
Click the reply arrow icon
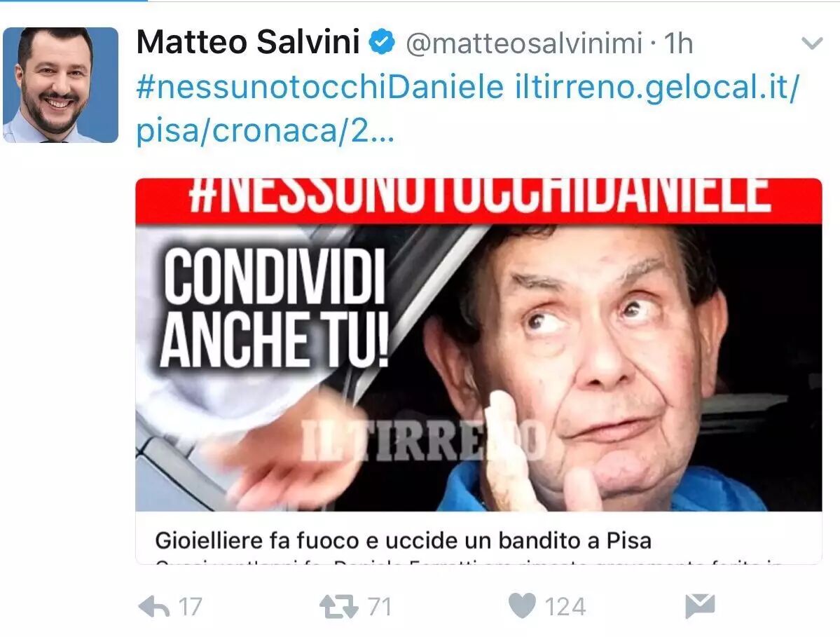click(154, 607)
